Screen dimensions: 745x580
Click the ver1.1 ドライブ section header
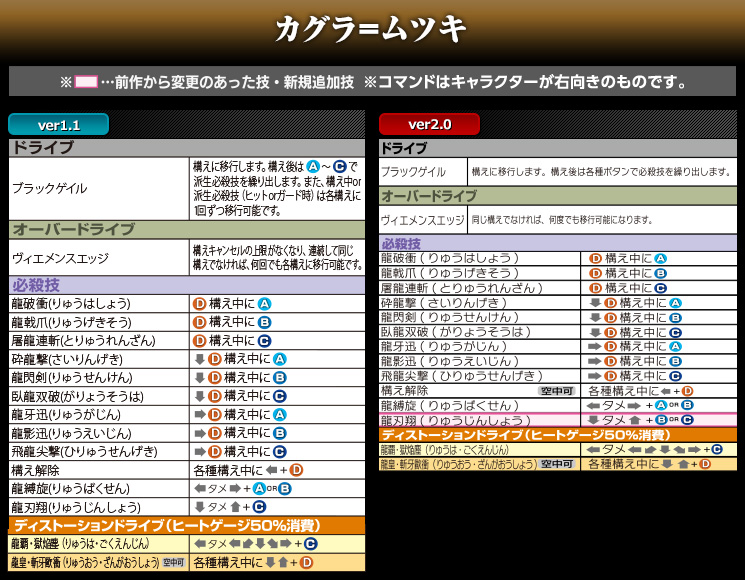(187, 148)
